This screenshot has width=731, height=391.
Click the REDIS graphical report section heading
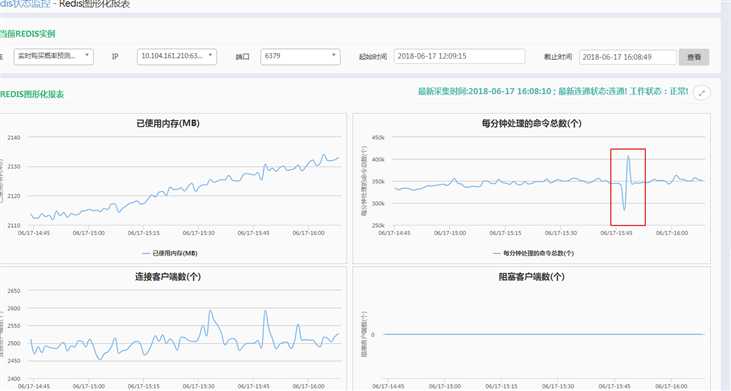pyautogui.click(x=32, y=94)
